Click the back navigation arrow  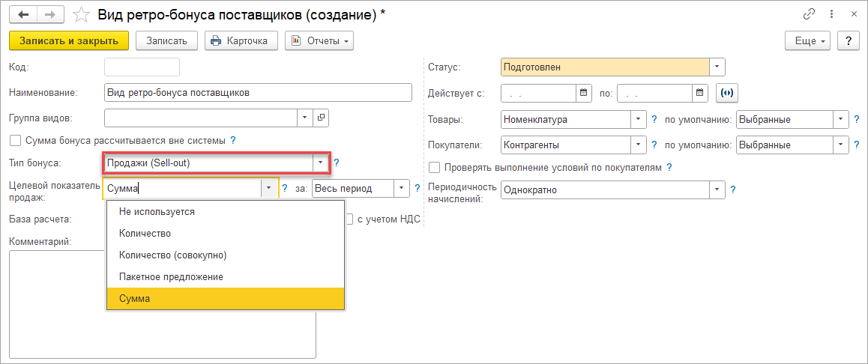coord(23,15)
